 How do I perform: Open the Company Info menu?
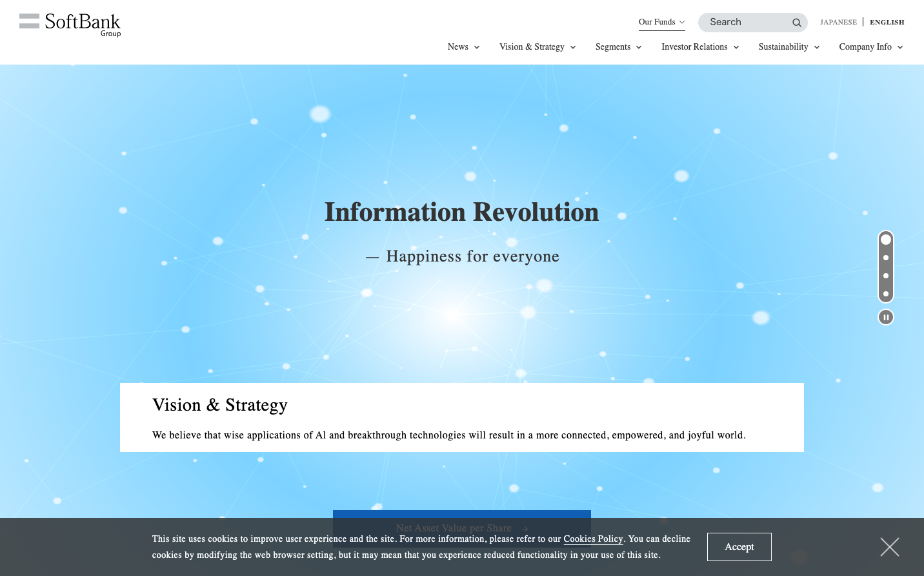pyautogui.click(x=870, y=47)
